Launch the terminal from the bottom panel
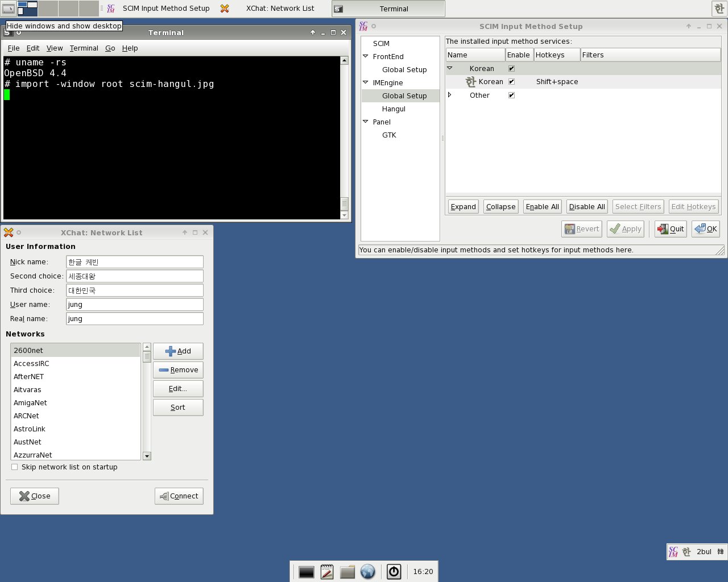 [307, 572]
